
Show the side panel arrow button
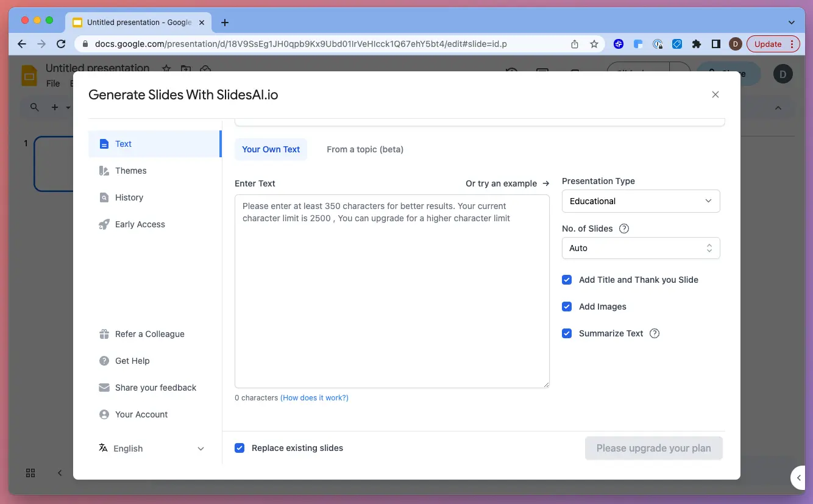click(x=799, y=478)
